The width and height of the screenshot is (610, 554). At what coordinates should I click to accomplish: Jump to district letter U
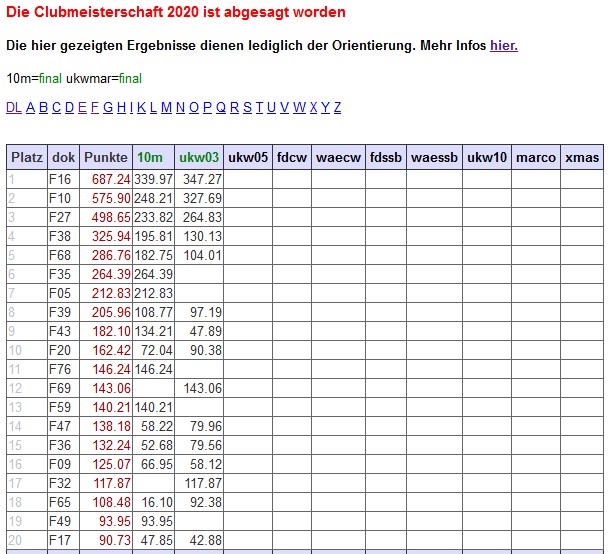point(272,107)
